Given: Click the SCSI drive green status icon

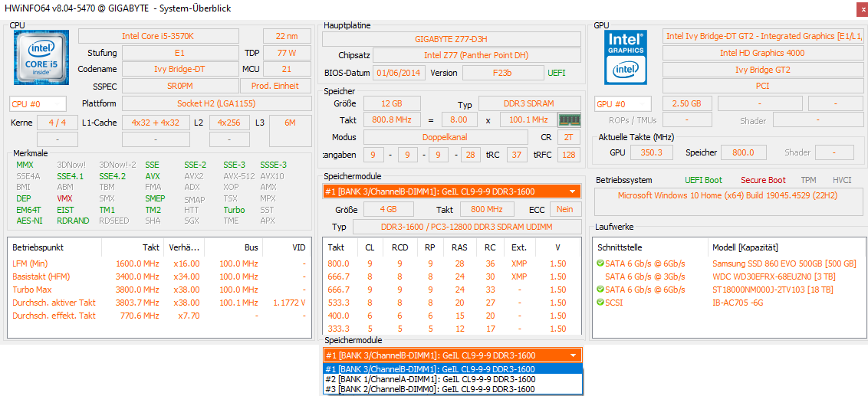Looking at the screenshot, I should click(600, 303).
